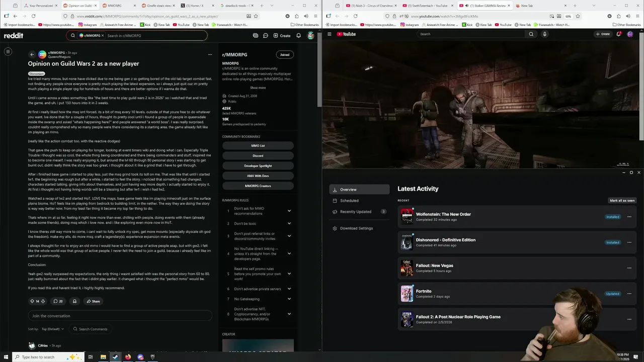Click the Search Comments field
This screenshot has height=362, width=644.
point(91,329)
